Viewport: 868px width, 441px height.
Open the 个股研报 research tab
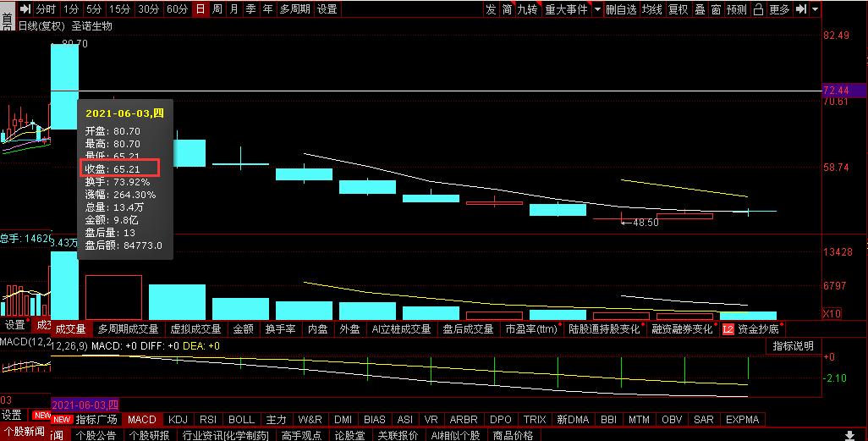tap(149, 435)
